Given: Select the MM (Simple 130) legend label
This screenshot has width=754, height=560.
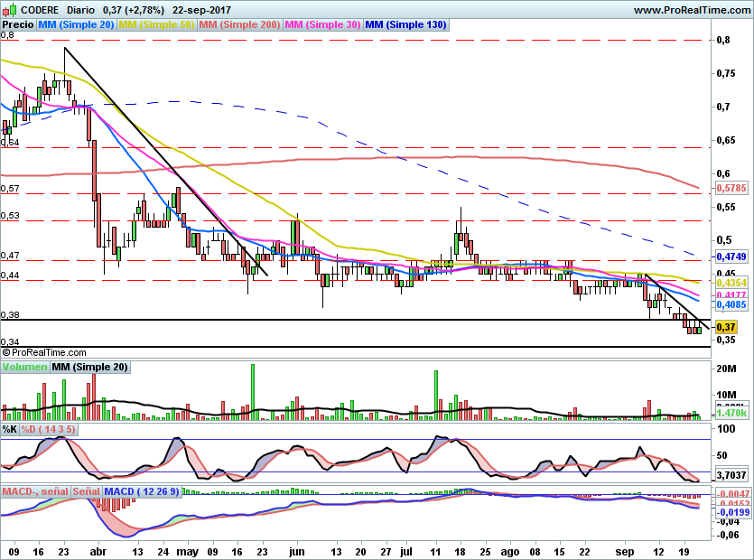Looking at the screenshot, I should pos(405,25).
